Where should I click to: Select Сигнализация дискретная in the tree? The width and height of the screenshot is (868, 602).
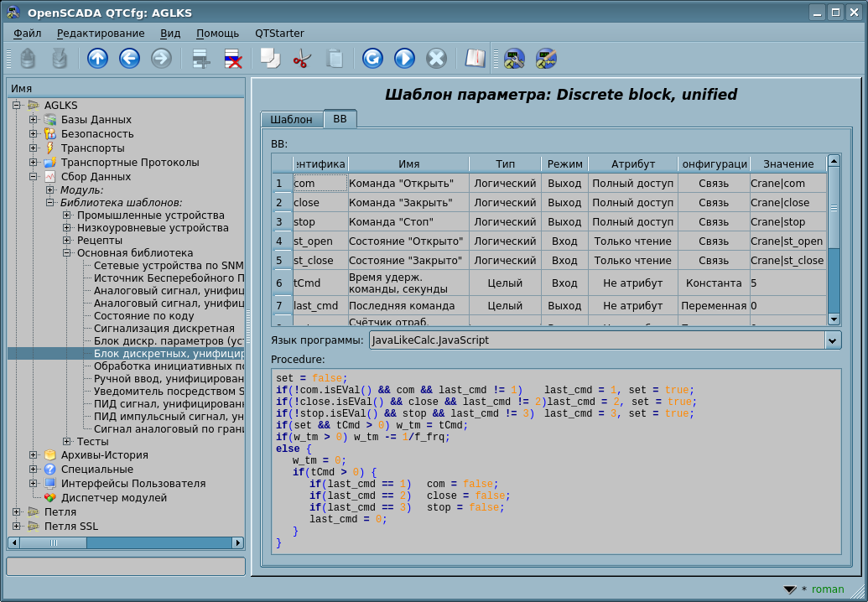click(x=164, y=328)
